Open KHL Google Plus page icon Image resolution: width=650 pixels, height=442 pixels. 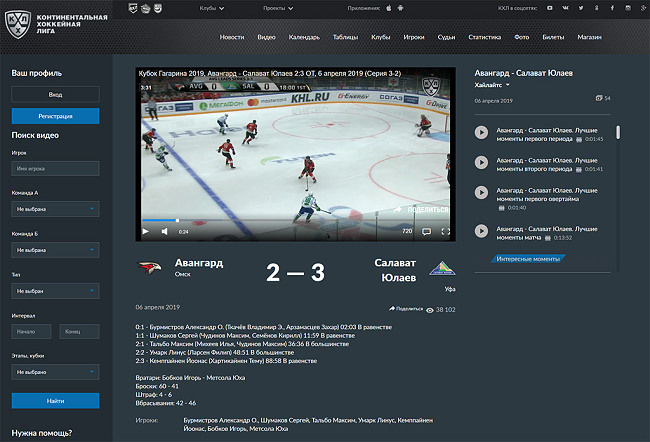[x=644, y=8]
